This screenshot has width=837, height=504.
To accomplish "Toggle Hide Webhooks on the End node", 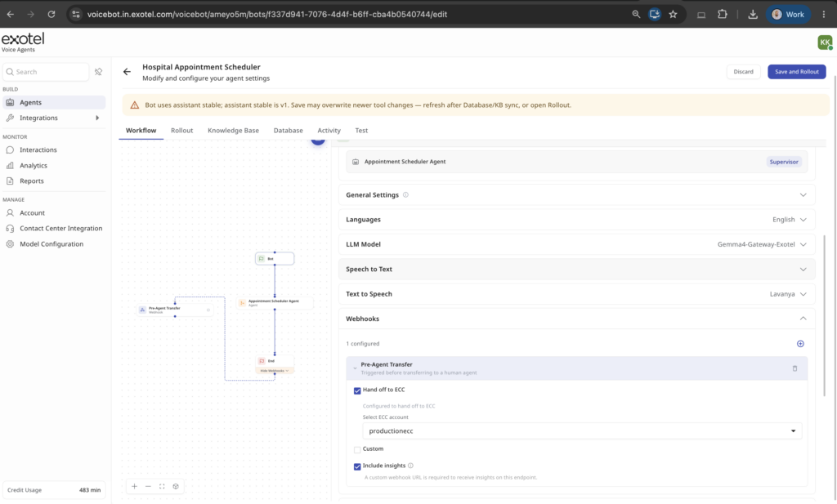I will [x=275, y=371].
